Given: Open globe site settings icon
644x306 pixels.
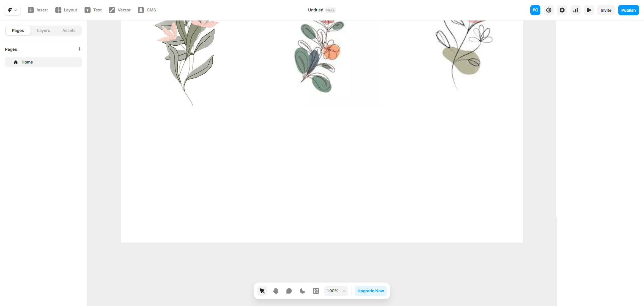Looking at the screenshot, I should pos(549,10).
